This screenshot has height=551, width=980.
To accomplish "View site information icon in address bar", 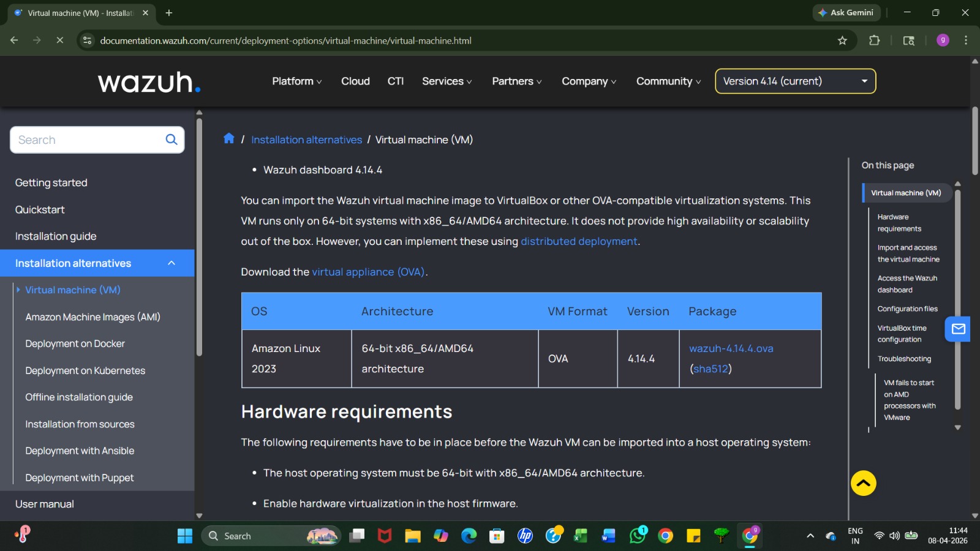I will (x=88, y=40).
